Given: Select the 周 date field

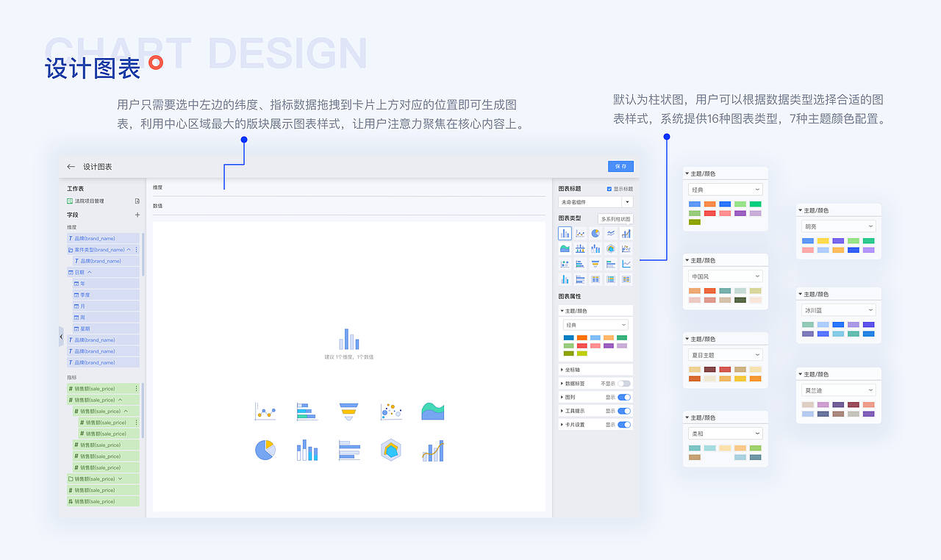Looking at the screenshot, I should [x=105, y=317].
